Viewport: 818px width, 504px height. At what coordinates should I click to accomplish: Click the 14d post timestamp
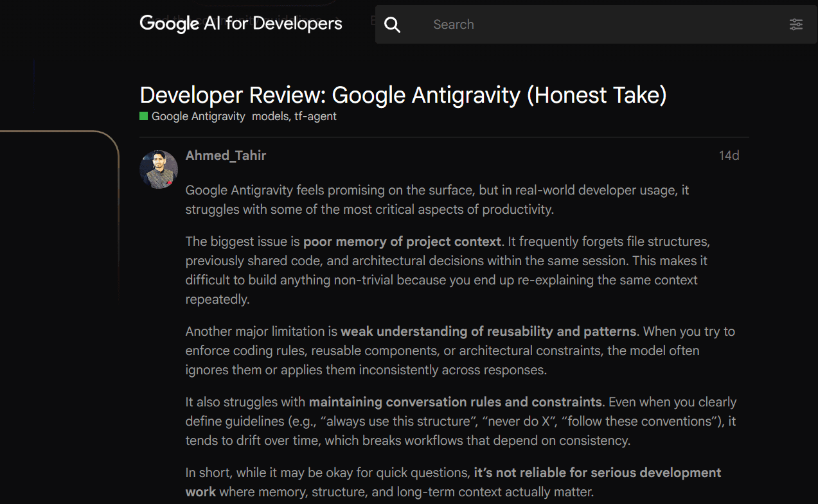[729, 155]
